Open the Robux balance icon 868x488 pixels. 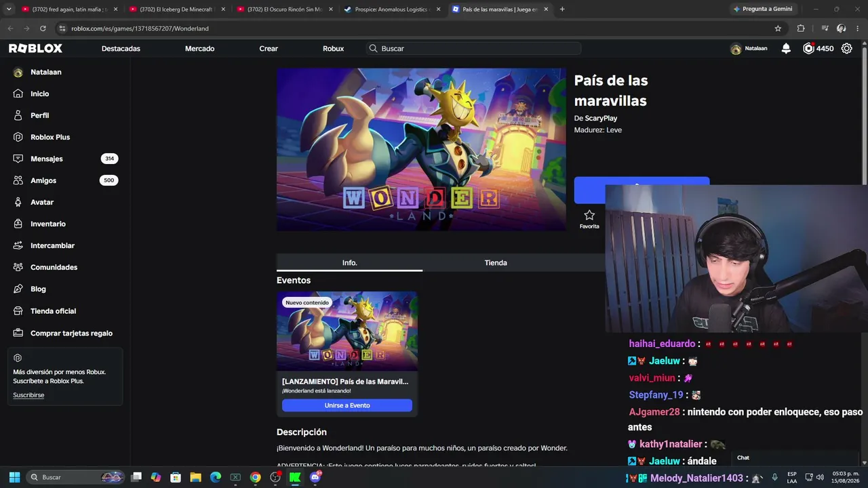point(808,49)
